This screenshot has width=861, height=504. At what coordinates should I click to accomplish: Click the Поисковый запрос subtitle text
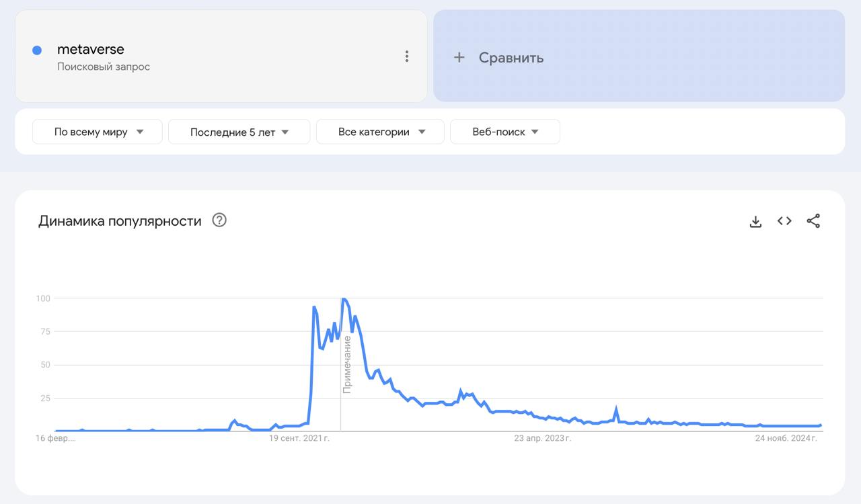click(104, 67)
